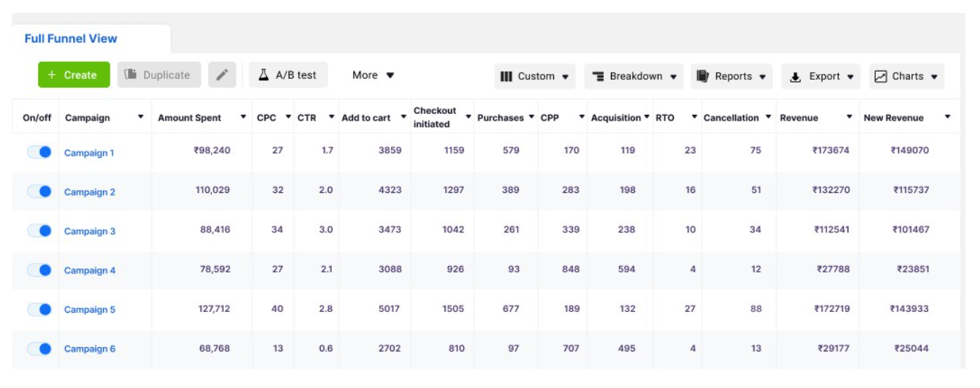The image size is (980, 388).
Task: Expand the More dropdown menu
Action: [373, 75]
